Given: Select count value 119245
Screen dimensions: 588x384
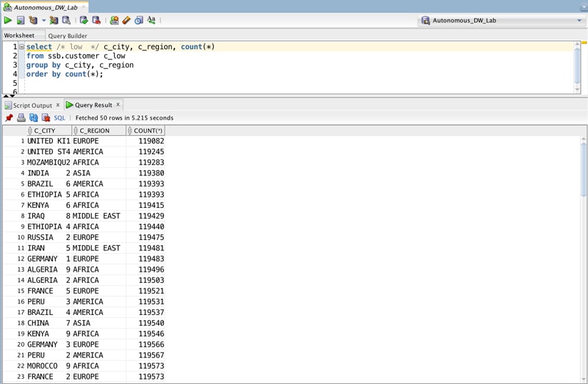Looking at the screenshot, I should point(146,152).
